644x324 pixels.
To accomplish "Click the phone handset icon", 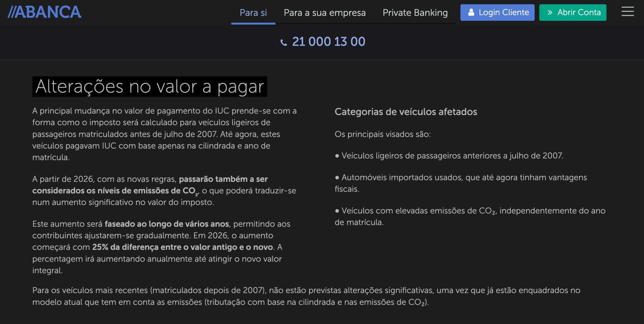I will tap(284, 42).
